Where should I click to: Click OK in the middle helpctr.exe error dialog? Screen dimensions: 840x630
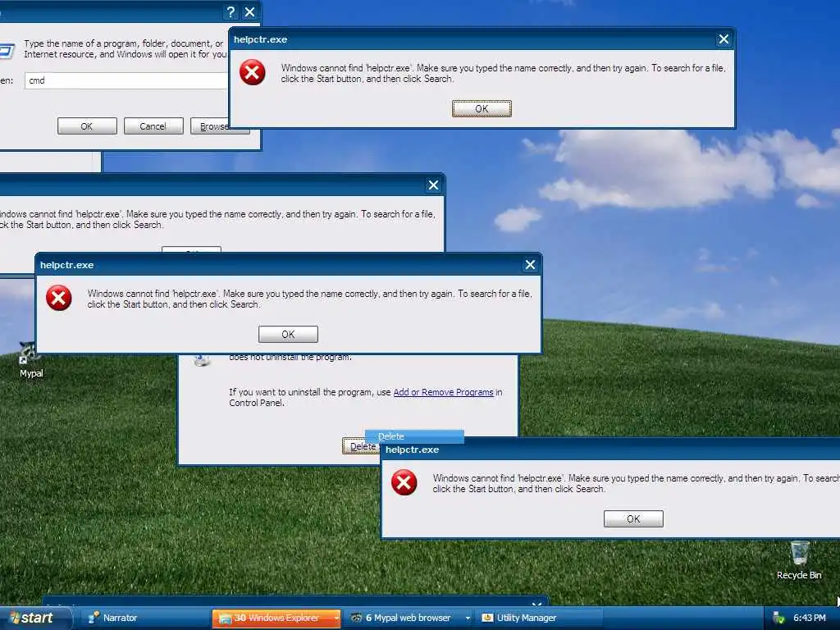click(x=288, y=335)
